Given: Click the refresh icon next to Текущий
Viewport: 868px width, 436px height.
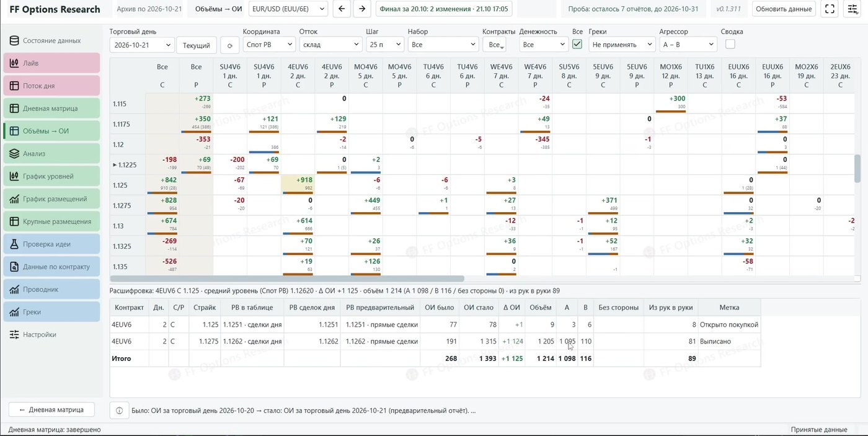Looking at the screenshot, I should (230, 45).
